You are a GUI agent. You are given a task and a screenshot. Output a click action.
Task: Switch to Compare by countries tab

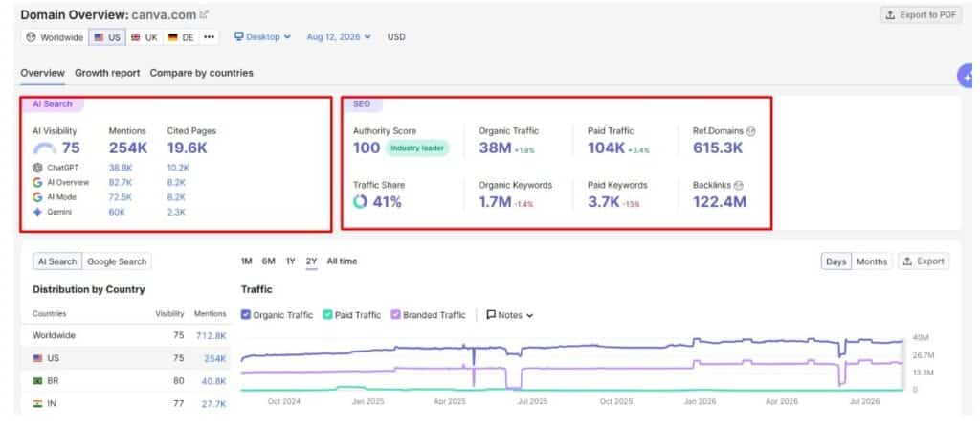201,73
